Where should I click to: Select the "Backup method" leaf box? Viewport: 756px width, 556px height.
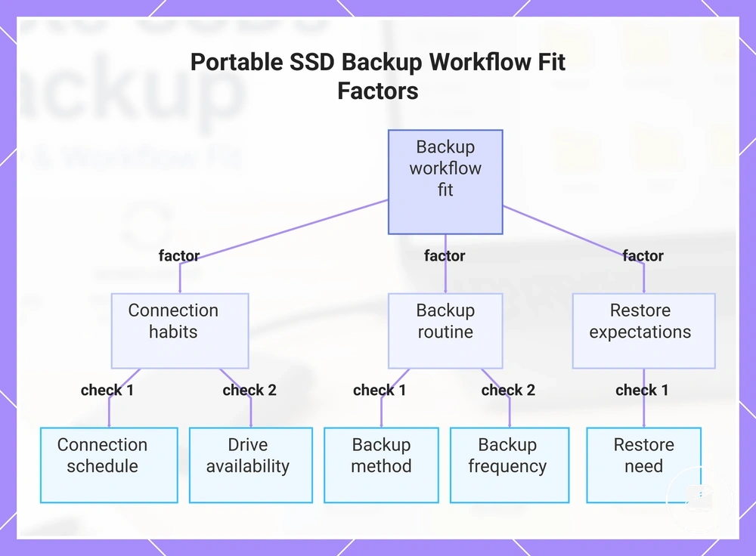[381, 465]
